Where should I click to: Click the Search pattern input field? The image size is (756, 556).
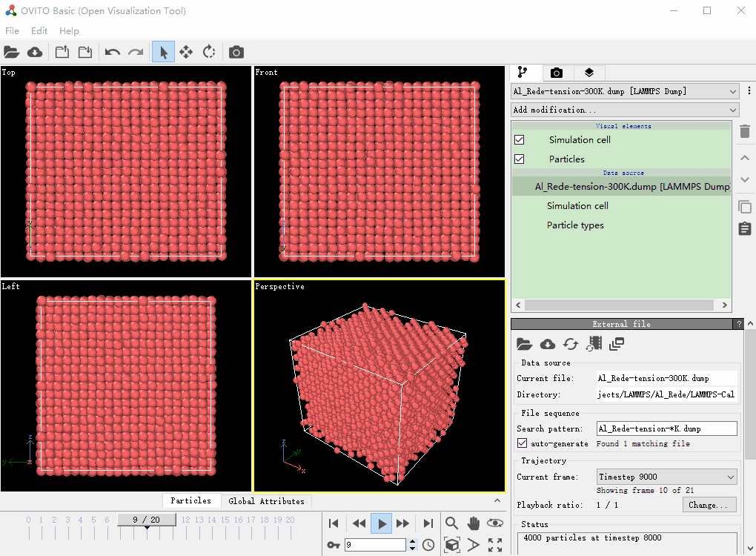coord(666,428)
